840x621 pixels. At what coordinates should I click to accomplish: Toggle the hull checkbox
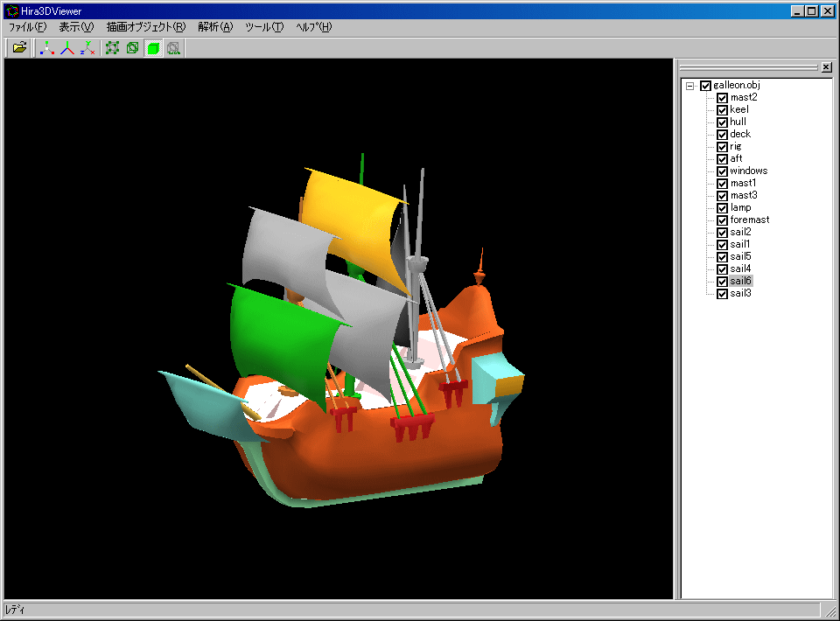click(x=722, y=122)
